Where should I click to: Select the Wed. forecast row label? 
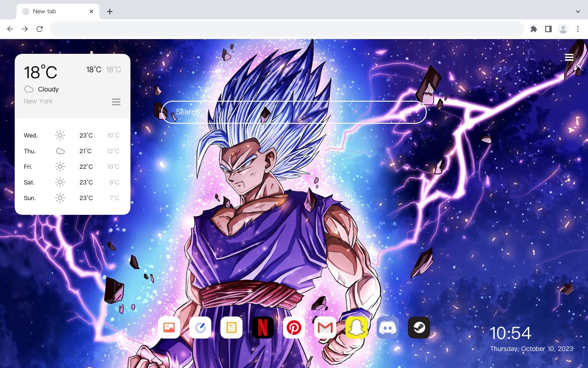[31, 135]
